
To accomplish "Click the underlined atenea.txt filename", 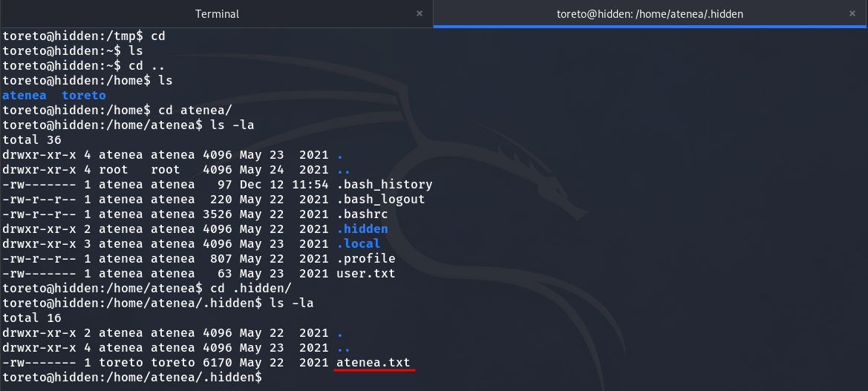I will (373, 362).
